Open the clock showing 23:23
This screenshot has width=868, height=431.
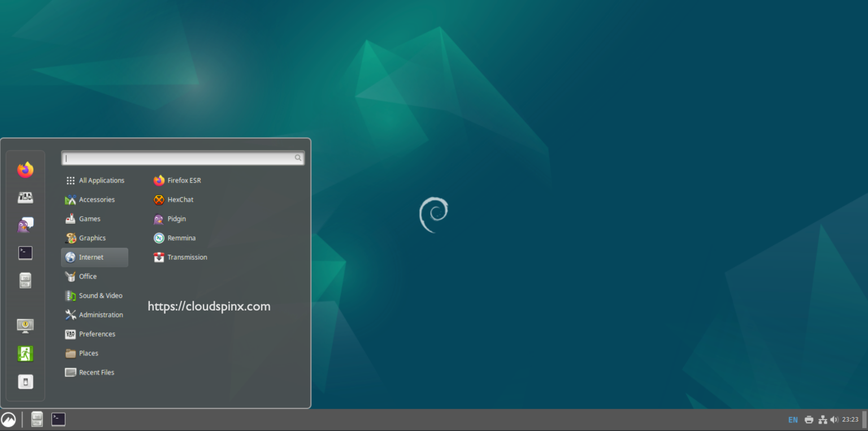850,420
